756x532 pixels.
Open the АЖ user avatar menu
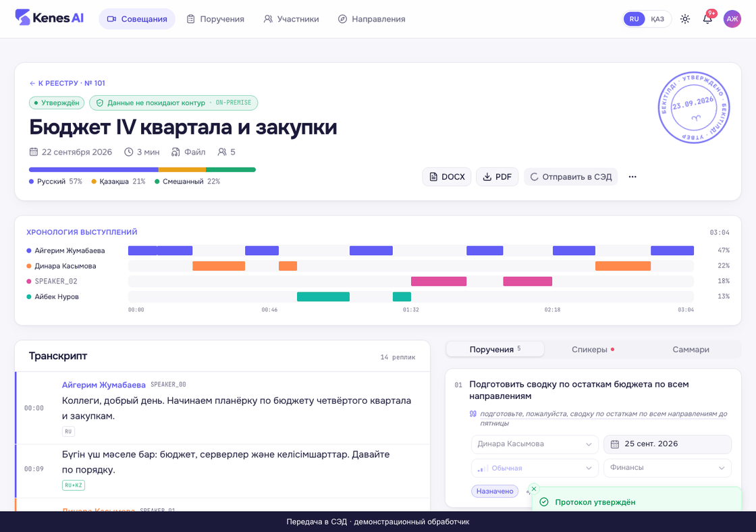(732, 19)
